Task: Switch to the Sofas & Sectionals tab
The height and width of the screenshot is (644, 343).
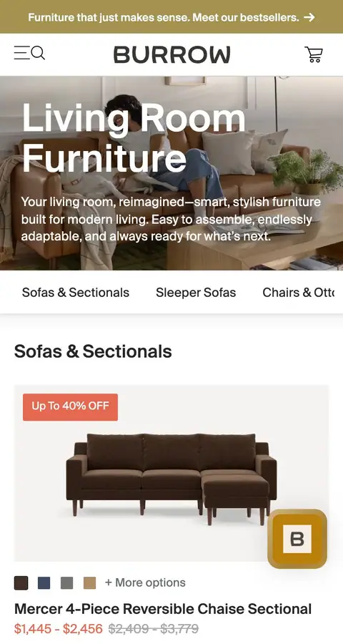Action: click(76, 293)
